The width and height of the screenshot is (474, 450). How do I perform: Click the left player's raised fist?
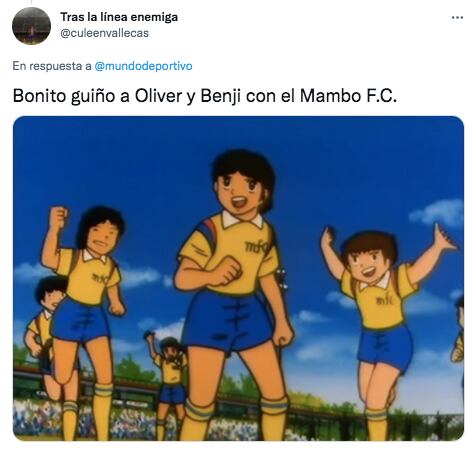pyautogui.click(x=58, y=217)
